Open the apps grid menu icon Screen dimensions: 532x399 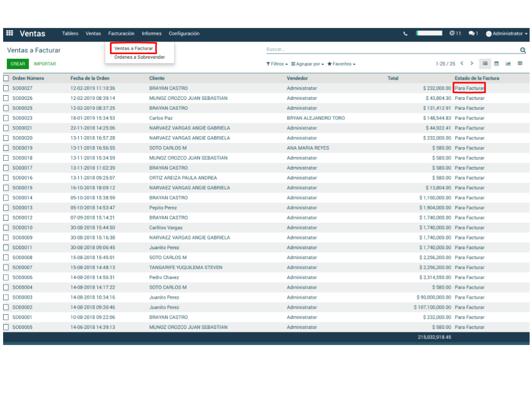9,33
